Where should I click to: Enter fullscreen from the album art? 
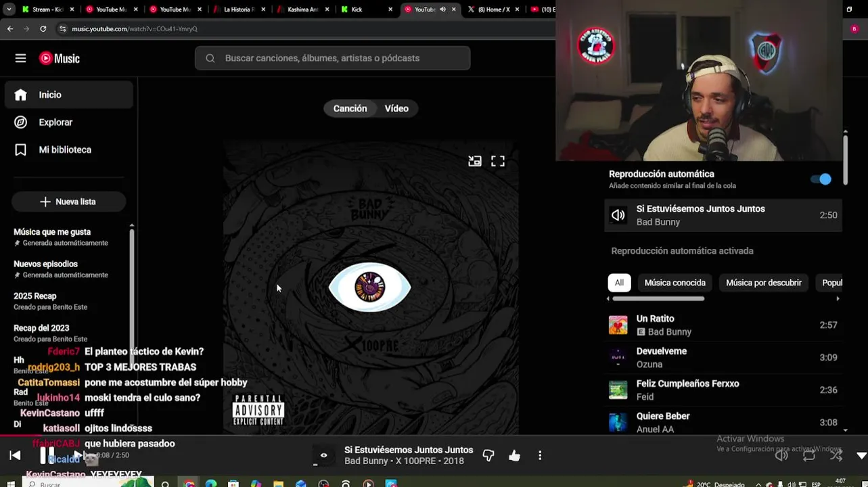(x=498, y=161)
